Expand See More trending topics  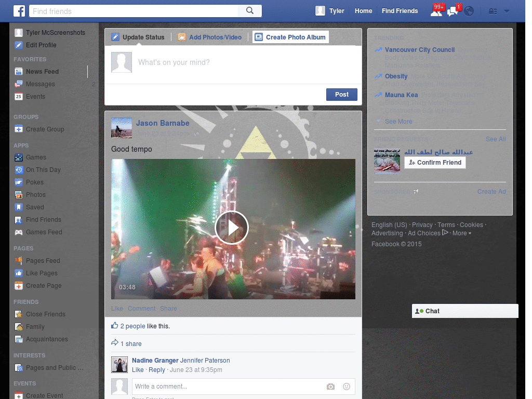point(398,122)
